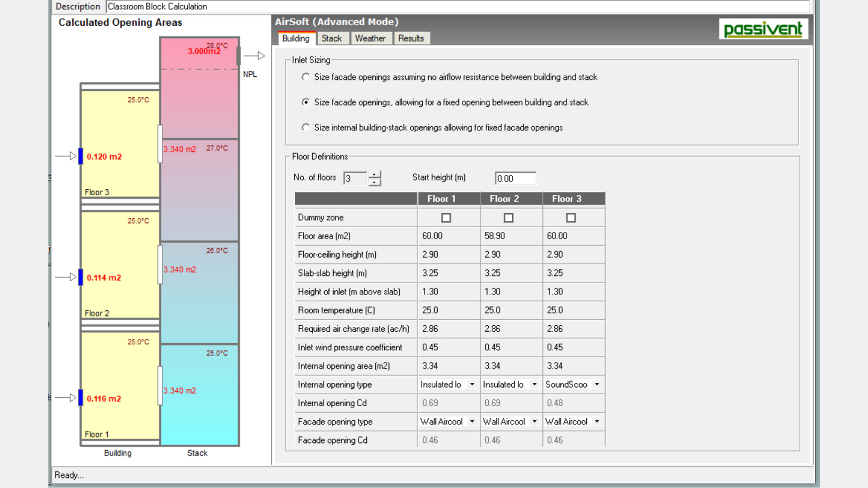Click the Passivent logo
This screenshot has width=868, height=488.
[x=763, y=29]
